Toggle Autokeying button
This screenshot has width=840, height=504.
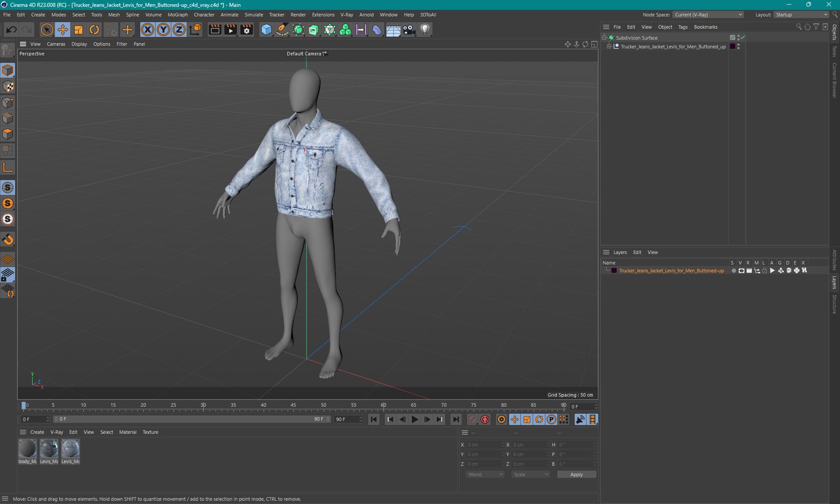(x=485, y=420)
